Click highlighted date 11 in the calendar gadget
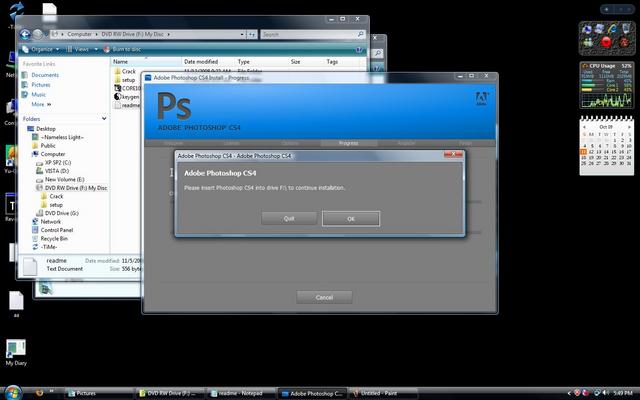640x400 pixels. (584, 152)
